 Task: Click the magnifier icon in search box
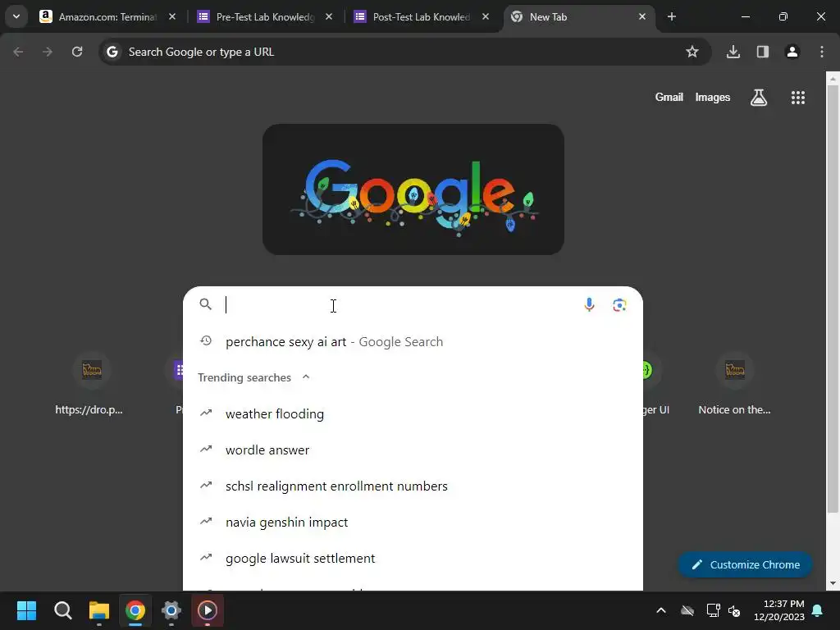(206, 304)
